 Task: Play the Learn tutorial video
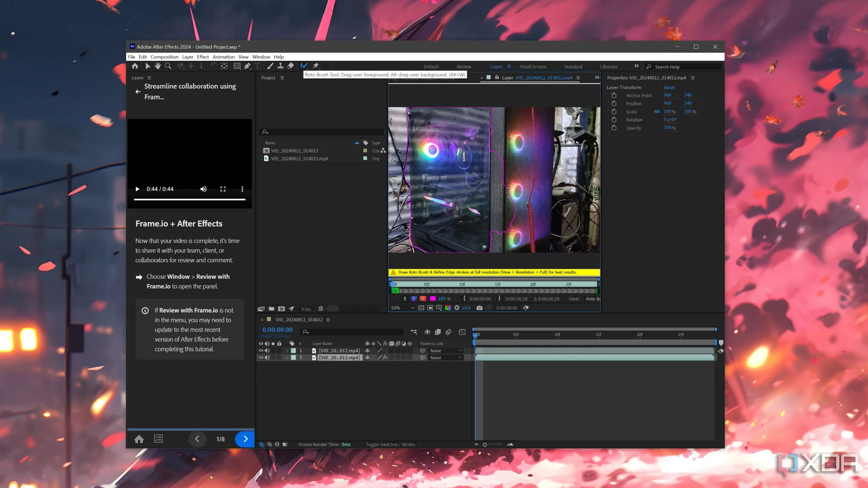pyautogui.click(x=137, y=189)
